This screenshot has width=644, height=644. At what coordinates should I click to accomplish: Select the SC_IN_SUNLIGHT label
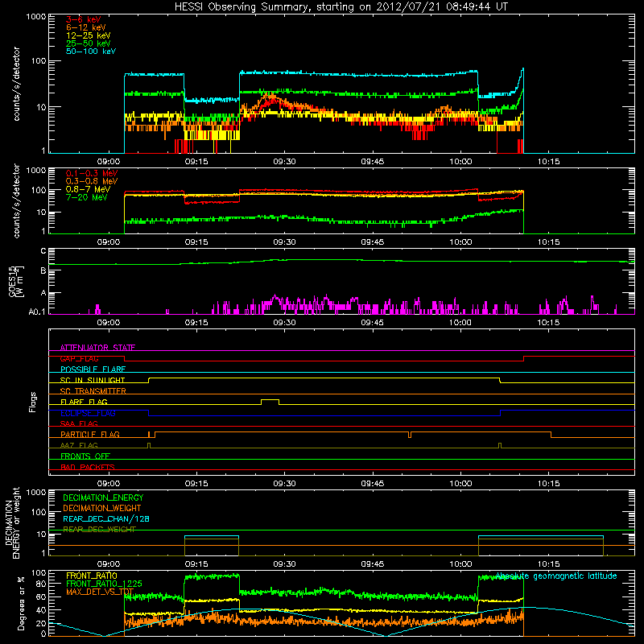click(93, 380)
